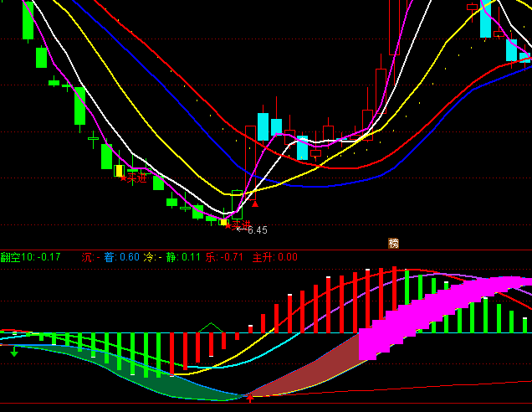
Task: Click the large cyan candle after the low
Action: [x=263, y=127]
